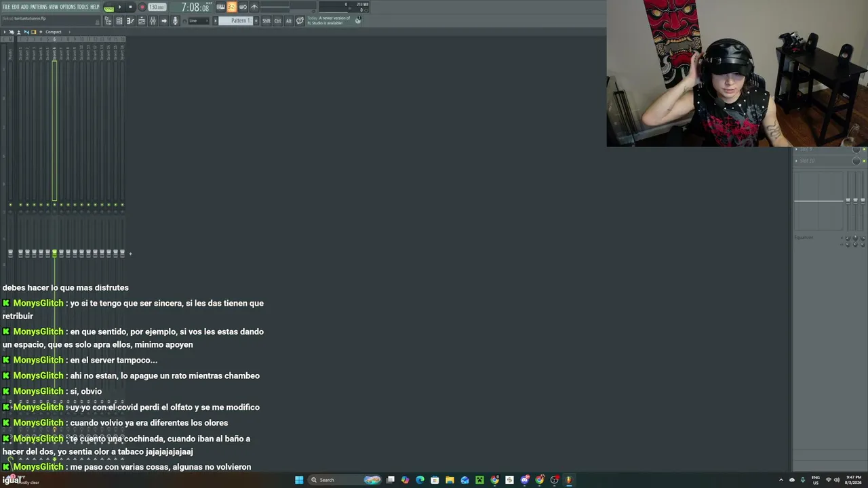The width and height of the screenshot is (868, 488).
Task: Open the Mail app from taskbar
Action: (x=465, y=480)
